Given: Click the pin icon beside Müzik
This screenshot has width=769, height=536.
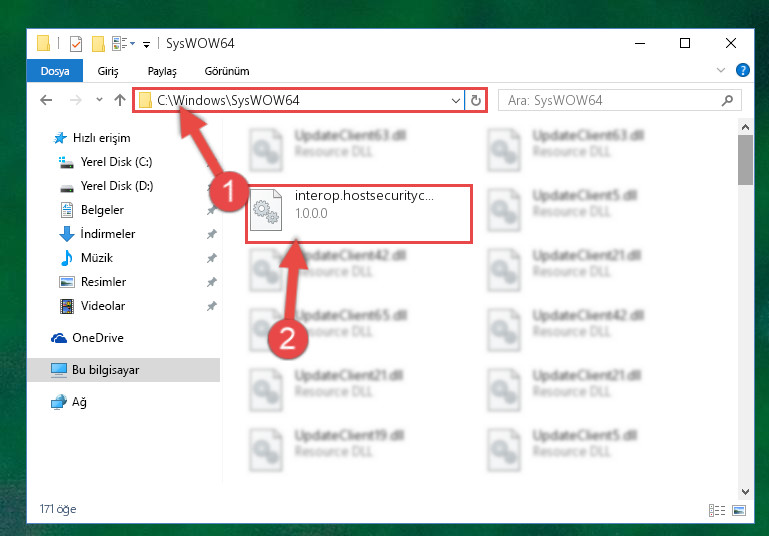Looking at the screenshot, I should [x=211, y=258].
